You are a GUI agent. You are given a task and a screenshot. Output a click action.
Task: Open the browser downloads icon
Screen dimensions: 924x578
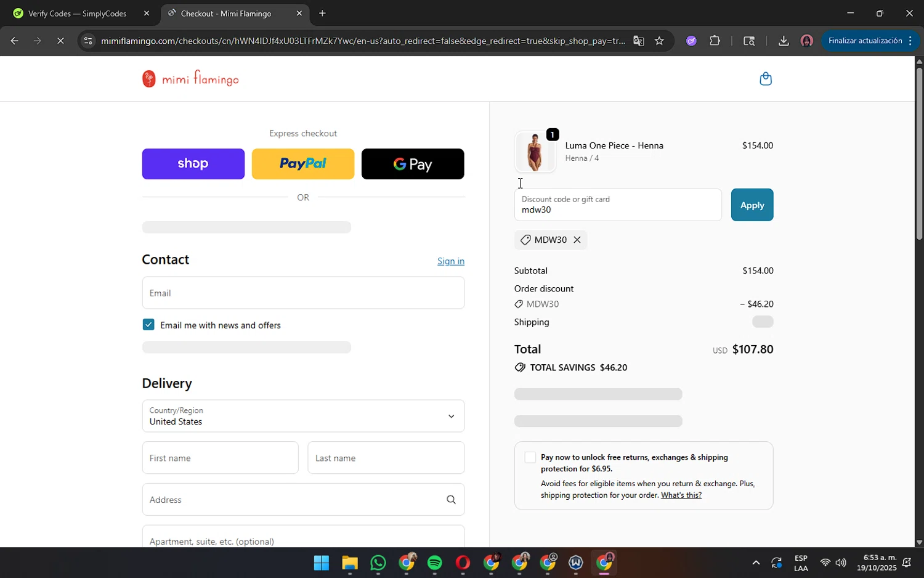pyautogui.click(x=784, y=41)
